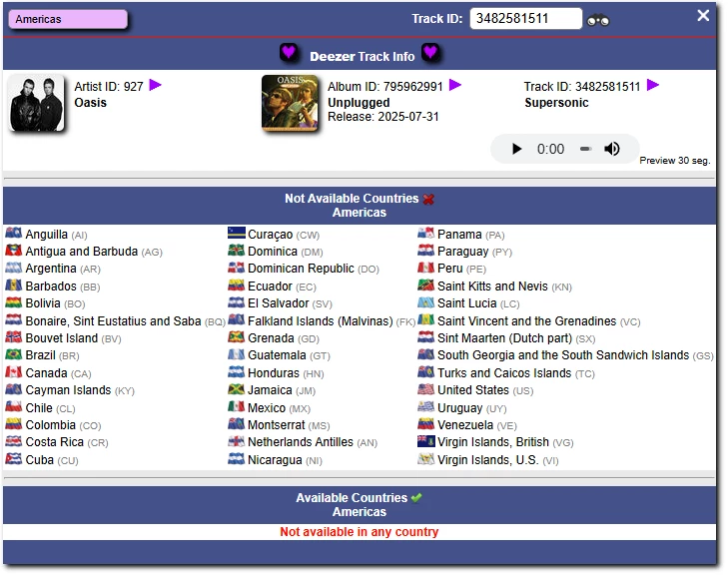Click the Chile flag icon
Screen dimensions: 728x575
click(x=13, y=407)
